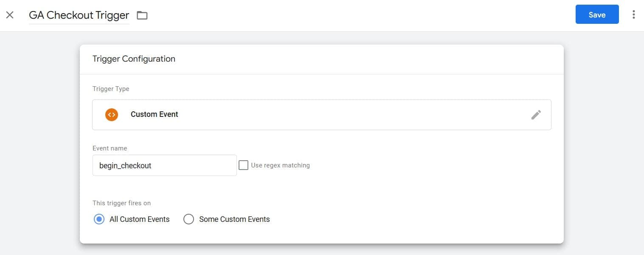This screenshot has height=255, width=644.
Task: Click the pencil to change trigger type
Action: click(536, 114)
